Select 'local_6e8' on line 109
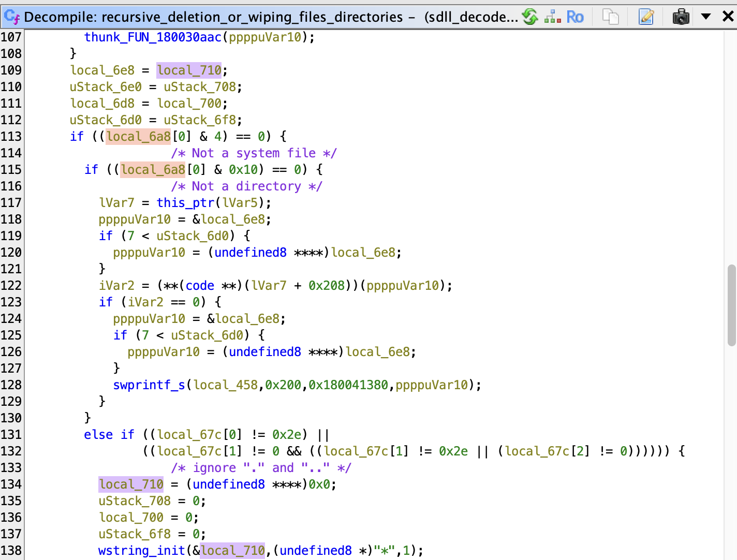737x560 pixels. [102, 70]
